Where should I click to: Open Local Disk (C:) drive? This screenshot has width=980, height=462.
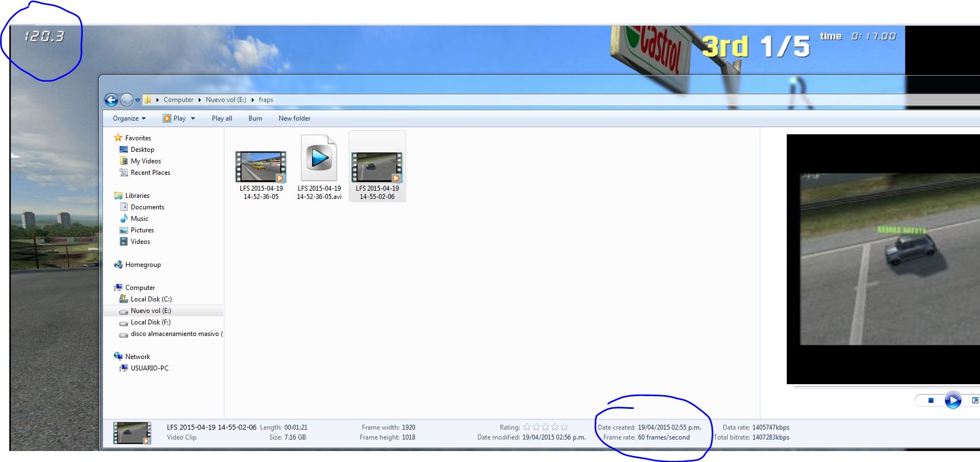pyautogui.click(x=151, y=299)
